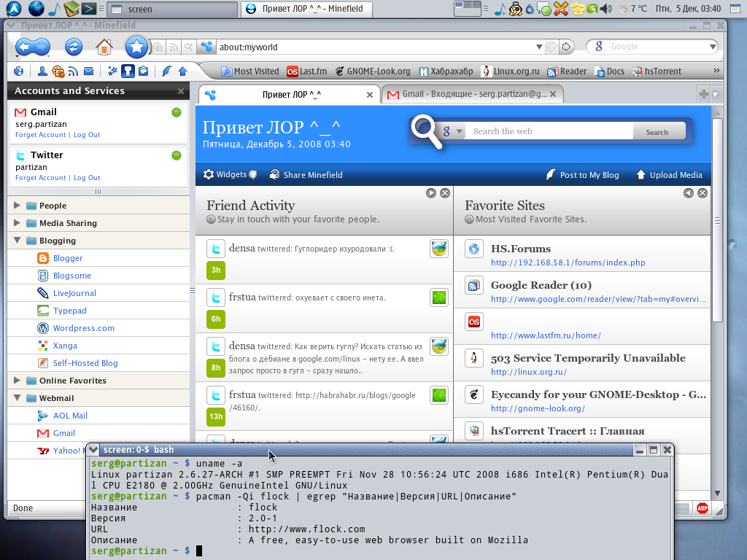This screenshot has width=747, height=560.
Task: Collapse the Blogging folder
Action: click(x=18, y=241)
